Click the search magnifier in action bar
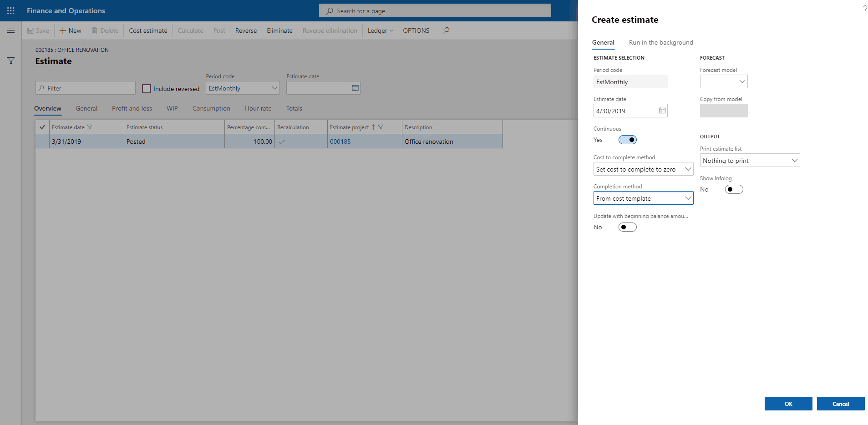Image resolution: width=868 pixels, height=425 pixels. pyautogui.click(x=446, y=30)
